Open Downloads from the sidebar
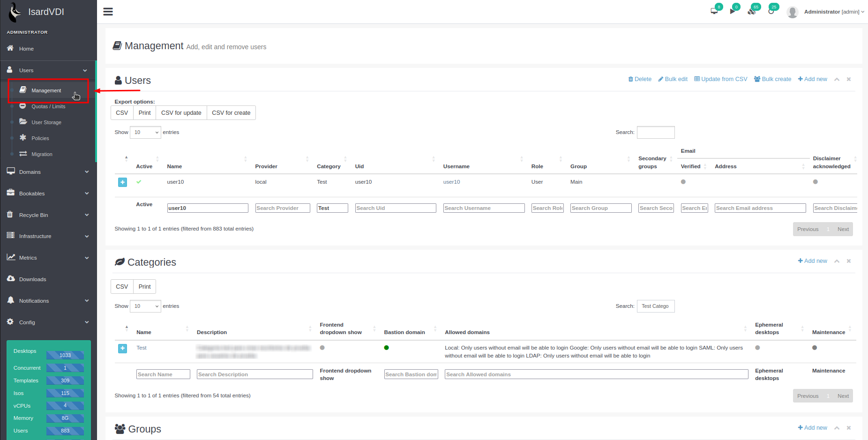The height and width of the screenshot is (440, 868). [32, 279]
